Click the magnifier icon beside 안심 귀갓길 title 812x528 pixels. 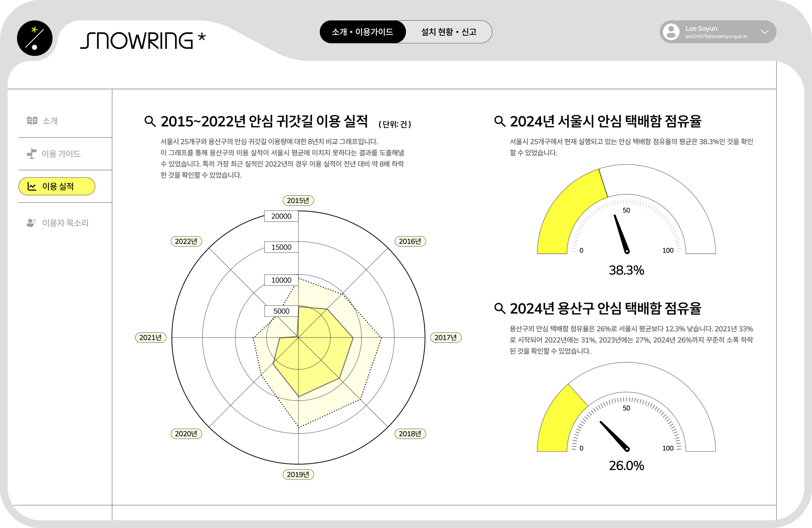(150, 121)
